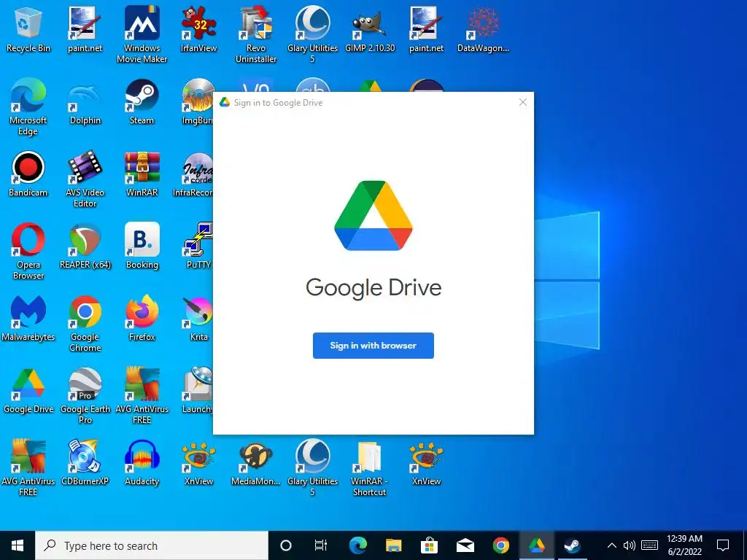Select the Krita desktop icon
Screen dimensions: 747x560
pos(198,319)
